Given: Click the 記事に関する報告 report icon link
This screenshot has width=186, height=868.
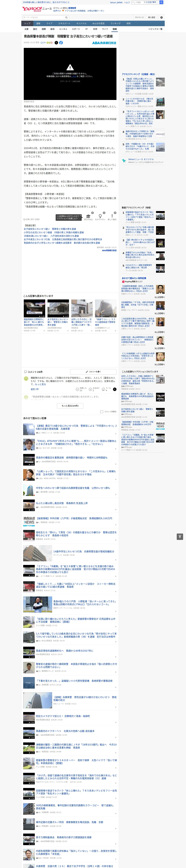Looking at the screenshot, I should tap(32, 219).
